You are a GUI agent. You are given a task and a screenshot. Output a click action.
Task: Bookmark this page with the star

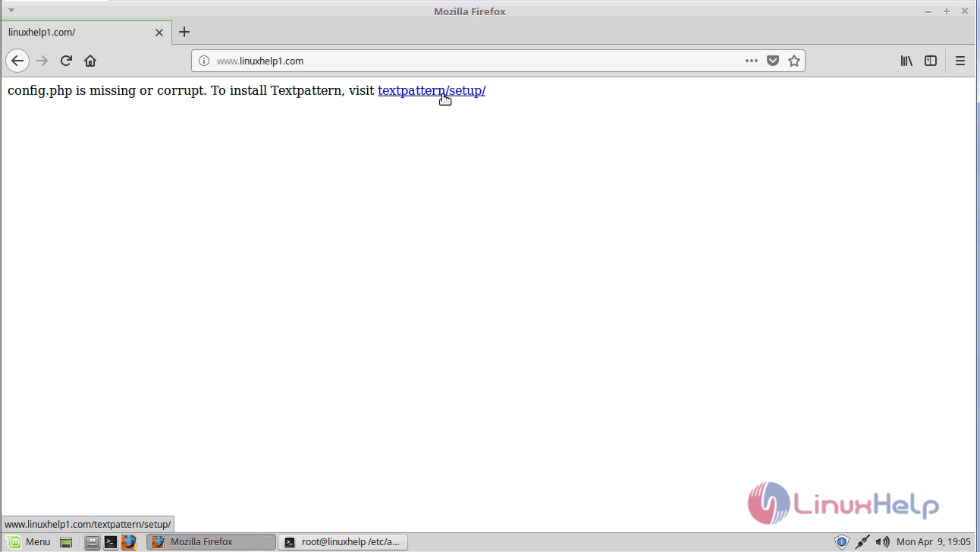(794, 61)
